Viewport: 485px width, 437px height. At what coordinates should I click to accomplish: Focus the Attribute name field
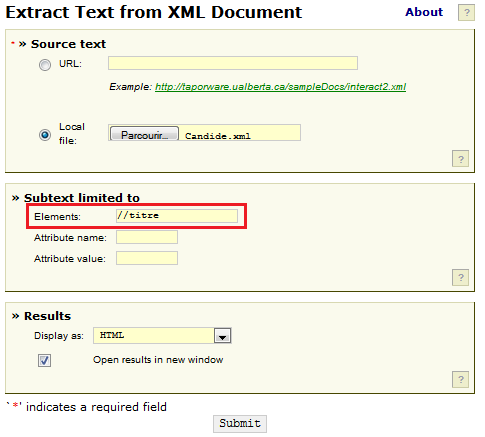pyautogui.click(x=147, y=237)
